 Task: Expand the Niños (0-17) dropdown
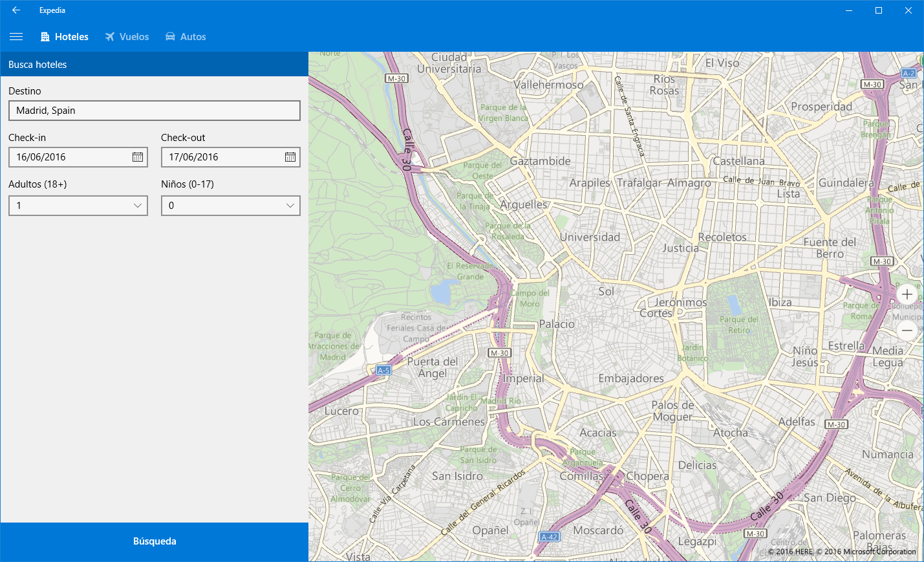point(231,206)
